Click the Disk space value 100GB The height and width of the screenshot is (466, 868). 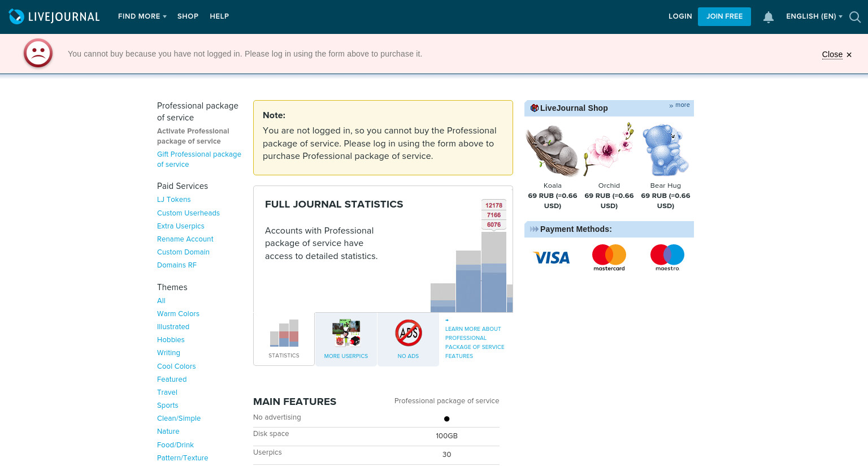point(446,436)
